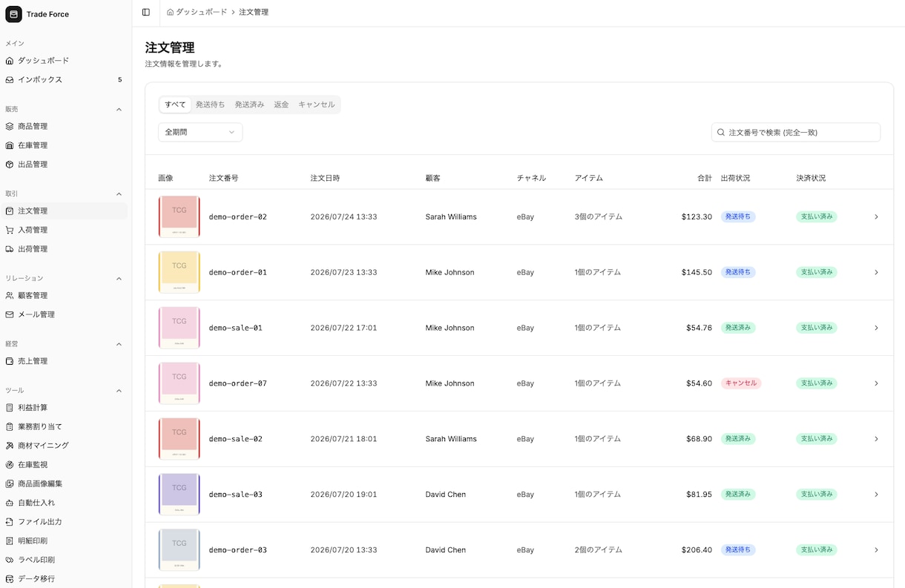Click the キャンセル badge on demo-order-07

click(741, 383)
